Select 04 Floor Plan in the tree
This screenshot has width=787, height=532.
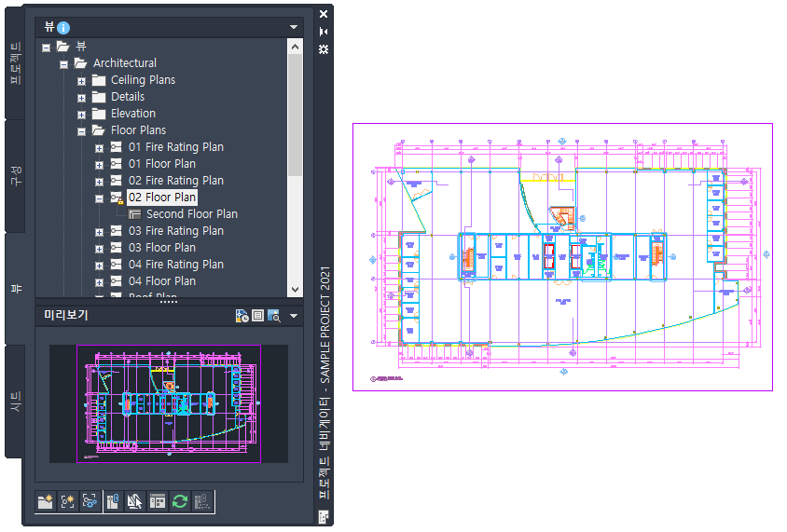tap(161, 281)
